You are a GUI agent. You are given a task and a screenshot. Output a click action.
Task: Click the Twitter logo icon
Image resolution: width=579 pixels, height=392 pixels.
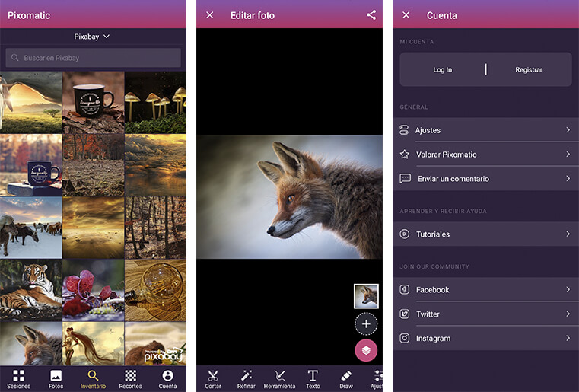[404, 314]
